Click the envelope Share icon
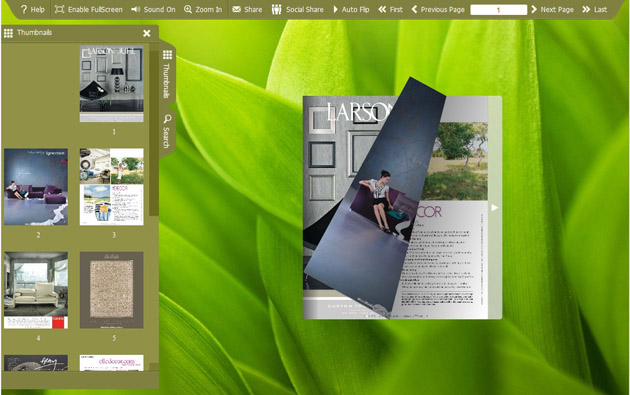The image size is (630, 395). point(237,9)
